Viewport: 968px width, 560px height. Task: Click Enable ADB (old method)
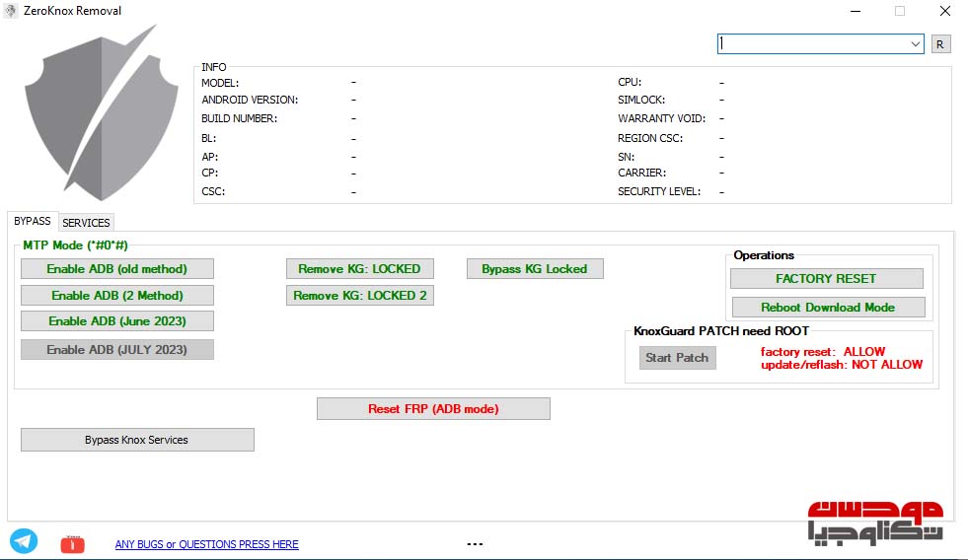[117, 269]
